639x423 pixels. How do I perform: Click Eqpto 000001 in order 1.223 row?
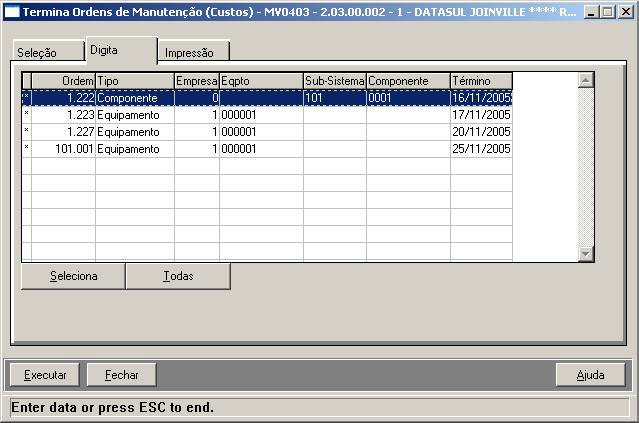(261, 115)
